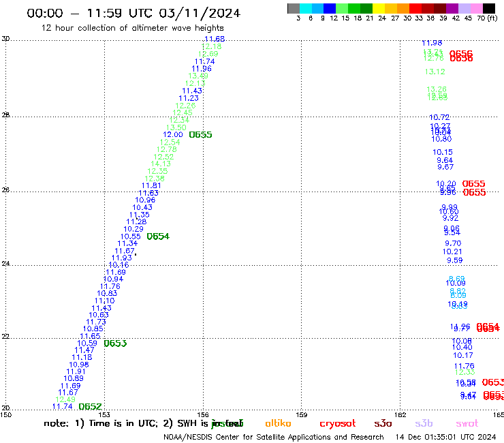This screenshot has width=504, height=443.
Task: Click the wave height value 10.43
Action: [142, 207]
